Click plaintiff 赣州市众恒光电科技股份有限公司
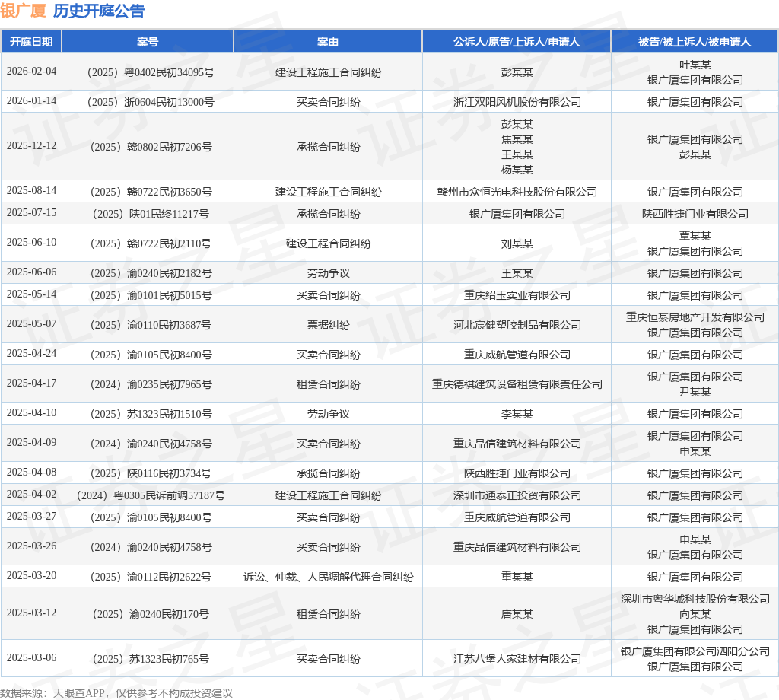The height and width of the screenshot is (700, 779). (517, 192)
